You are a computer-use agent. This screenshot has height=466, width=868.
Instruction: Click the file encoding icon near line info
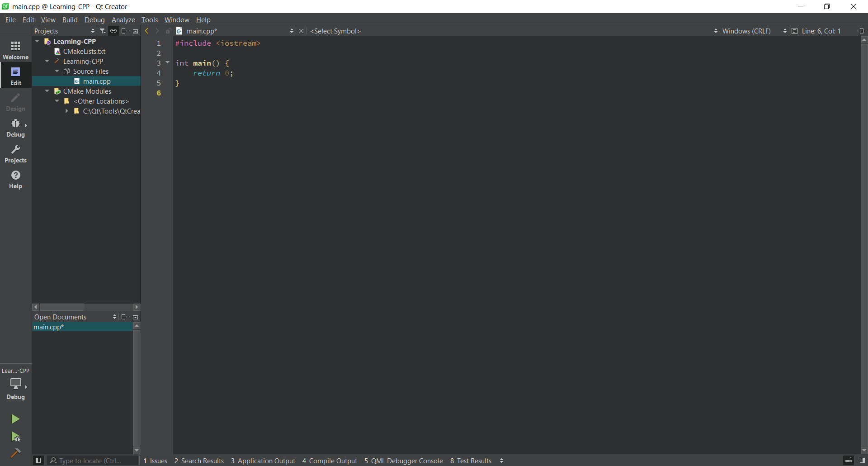point(794,31)
